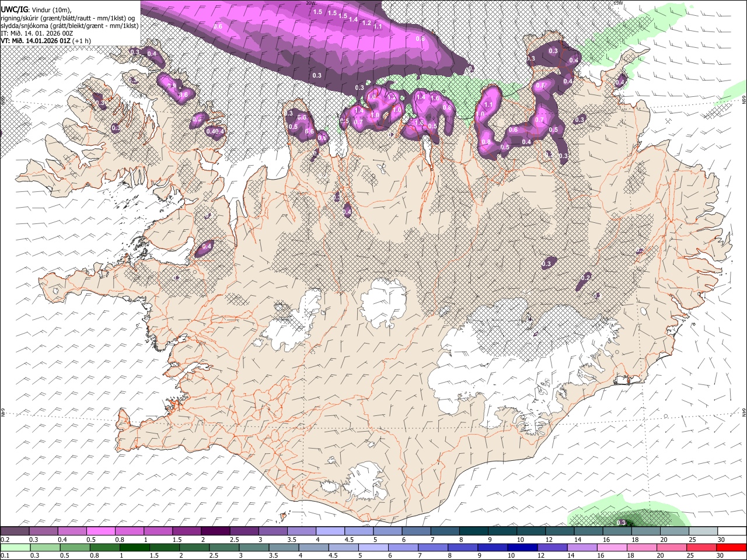
Task: Pick the upper scale swatch for 0.8–1
Action: tap(129, 531)
